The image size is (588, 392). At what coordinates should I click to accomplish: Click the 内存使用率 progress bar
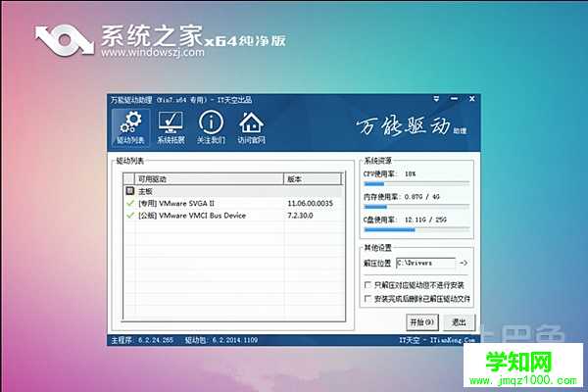tap(416, 207)
